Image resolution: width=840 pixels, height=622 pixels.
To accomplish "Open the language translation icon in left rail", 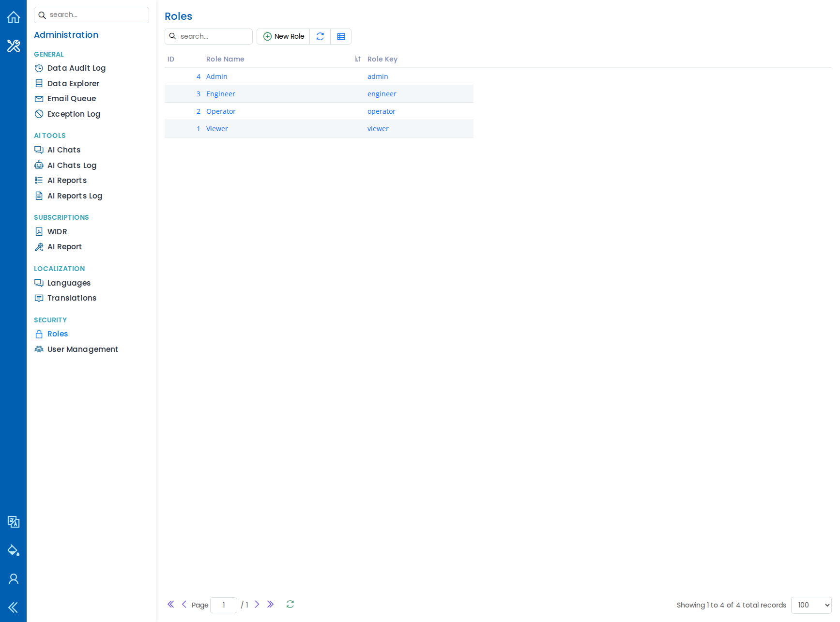I will pyautogui.click(x=14, y=522).
